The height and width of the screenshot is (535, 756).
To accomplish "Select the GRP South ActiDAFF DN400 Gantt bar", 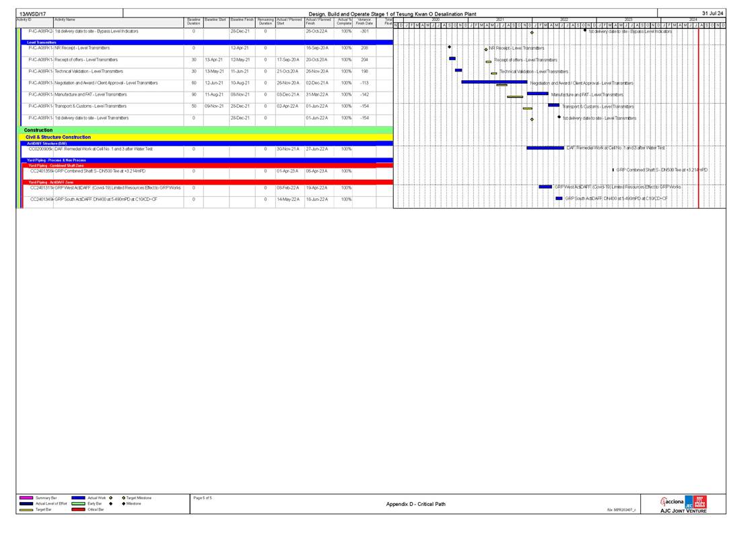I will tap(559, 199).
